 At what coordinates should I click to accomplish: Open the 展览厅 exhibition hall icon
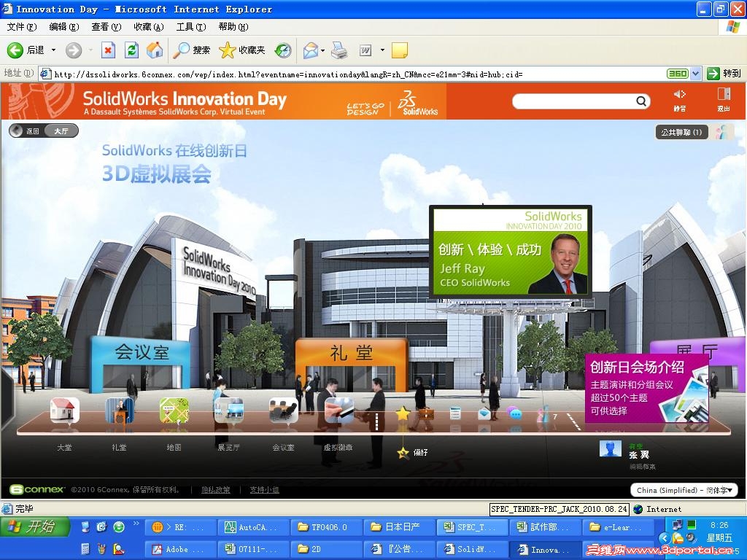[x=228, y=411]
